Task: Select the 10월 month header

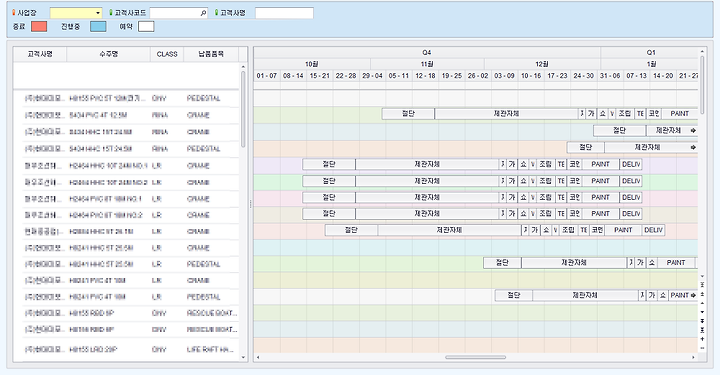Action: [x=312, y=64]
